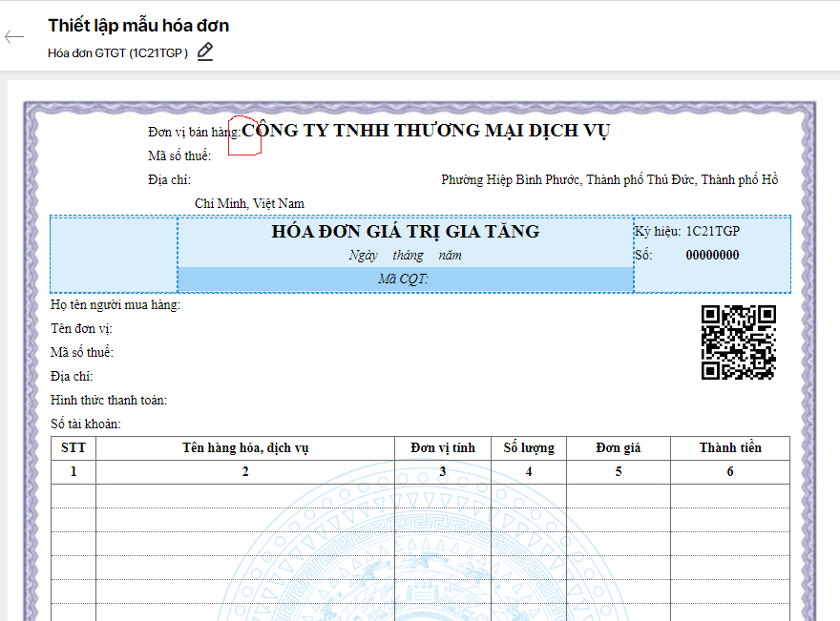This screenshot has width=840, height=621.
Task: Click the seller's 'Địa chỉ:' label beside the Hiệp Bình Phước address
Action: (x=169, y=179)
